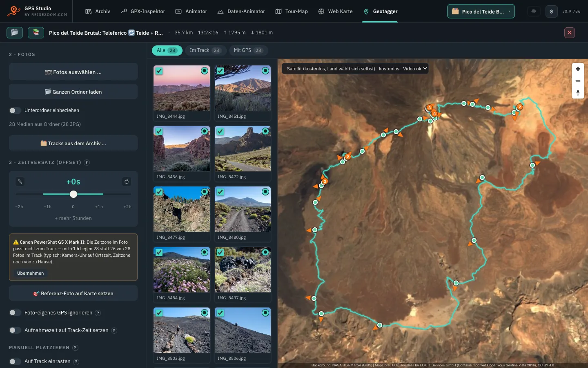
Task: Open help icon beside Aufnahmezeit auf Track-Zeit setzen
Action: [114, 330]
